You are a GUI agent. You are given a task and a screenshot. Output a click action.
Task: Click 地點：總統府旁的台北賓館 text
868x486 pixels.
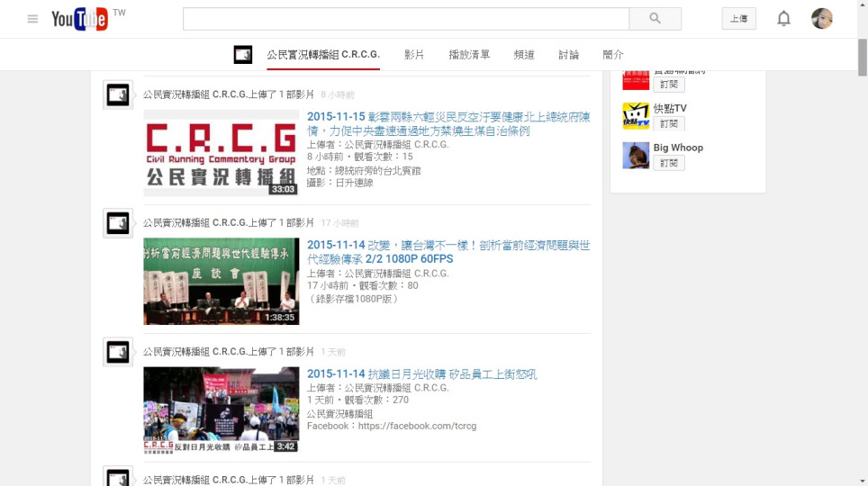pyautogui.click(x=364, y=170)
